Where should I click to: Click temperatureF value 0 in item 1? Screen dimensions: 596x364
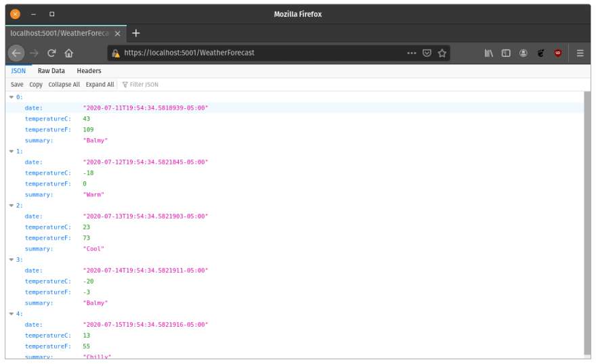pos(85,184)
